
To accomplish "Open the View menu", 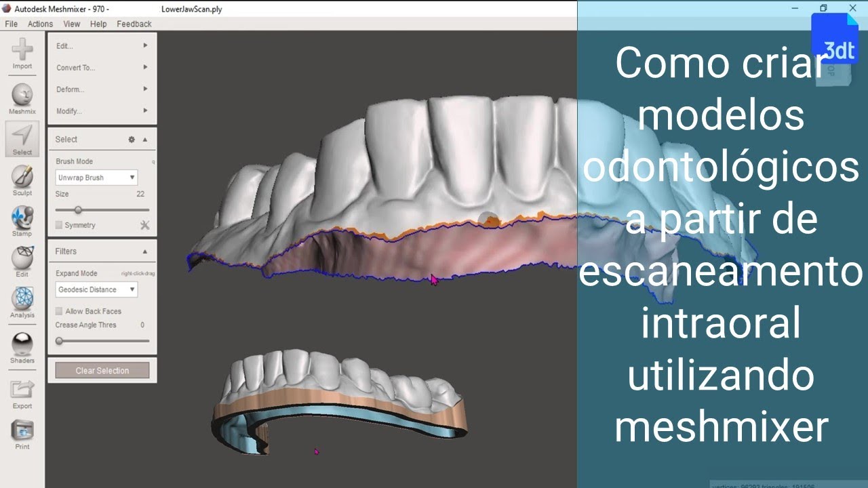I will tap(72, 24).
